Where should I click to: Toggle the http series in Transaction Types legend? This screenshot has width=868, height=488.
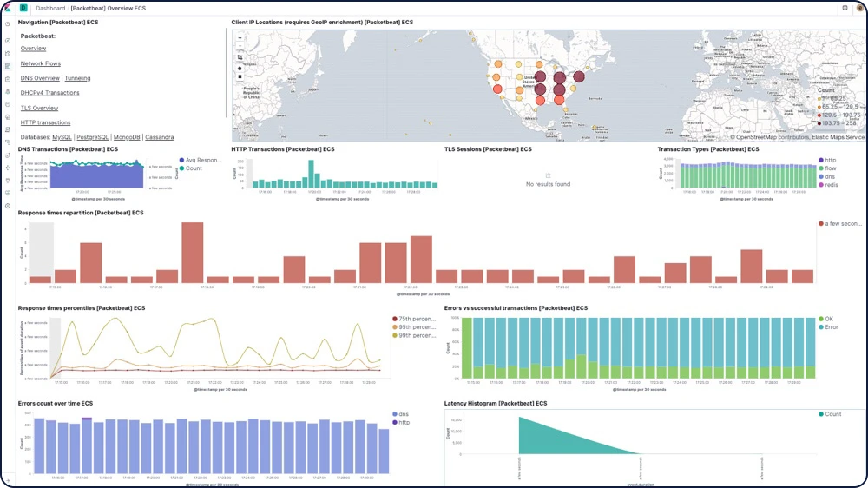[830, 160]
